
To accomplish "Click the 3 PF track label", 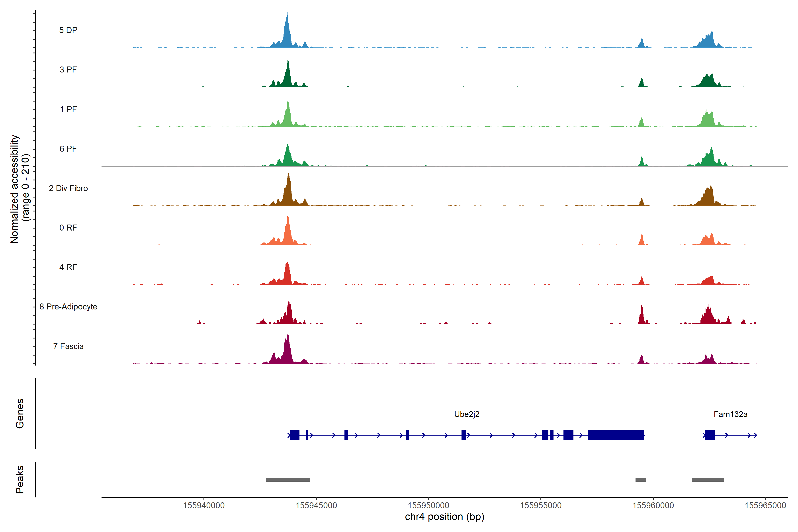I will tap(68, 70).
